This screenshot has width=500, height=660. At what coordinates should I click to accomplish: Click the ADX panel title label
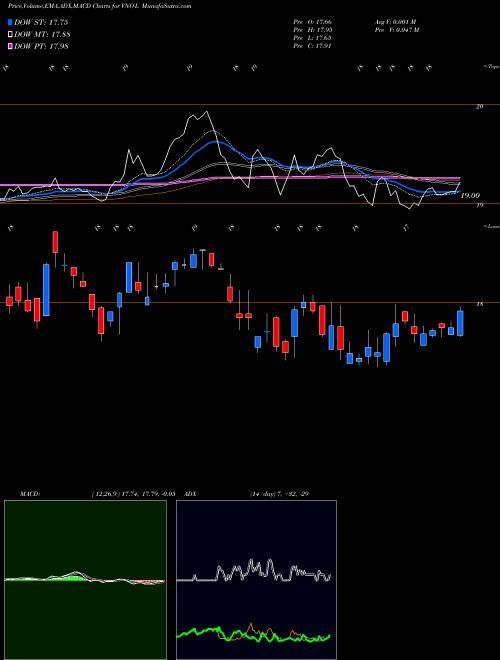pos(190,494)
